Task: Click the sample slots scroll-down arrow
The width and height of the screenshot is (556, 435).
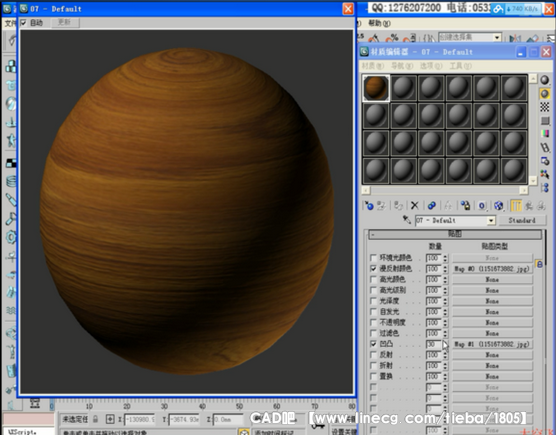Action: (x=533, y=181)
